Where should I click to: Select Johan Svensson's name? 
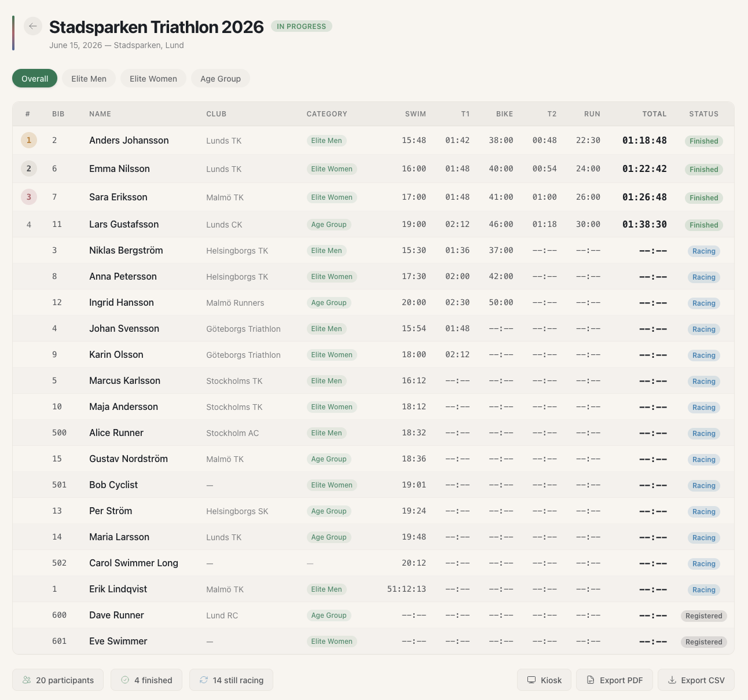pos(124,328)
